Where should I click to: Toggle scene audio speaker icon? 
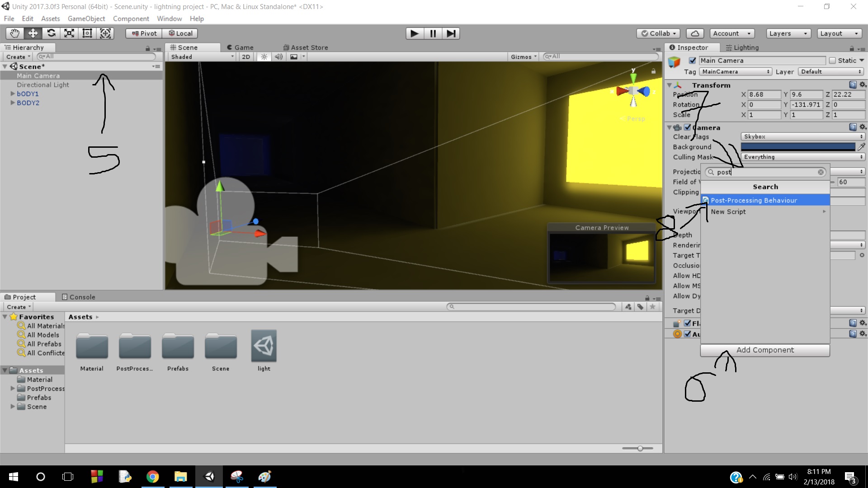(x=279, y=56)
